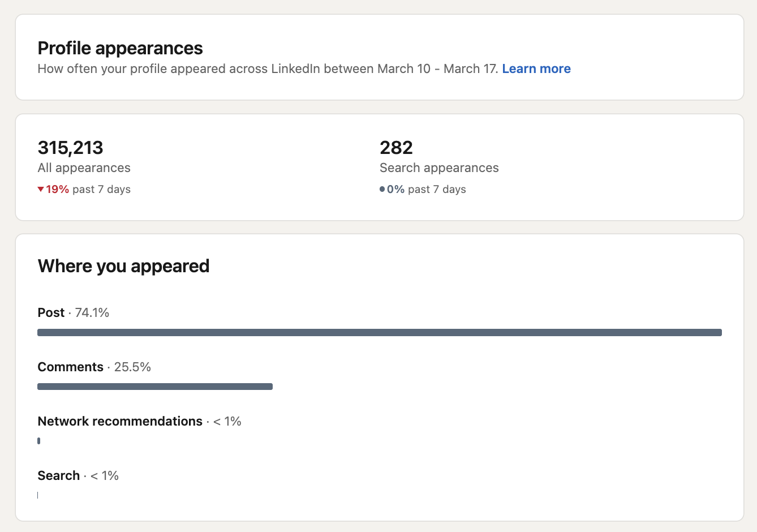The height and width of the screenshot is (532, 757).
Task: Select the Search appearances count 282
Action: click(x=396, y=147)
